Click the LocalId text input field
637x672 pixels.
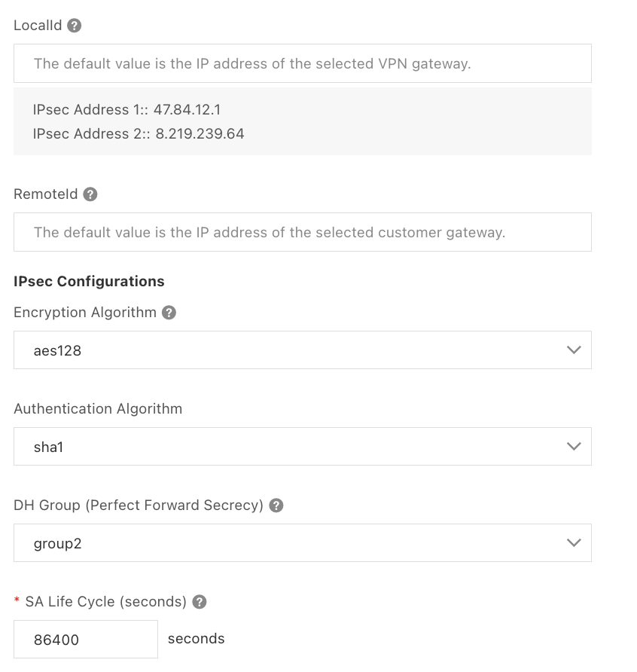pos(302,63)
